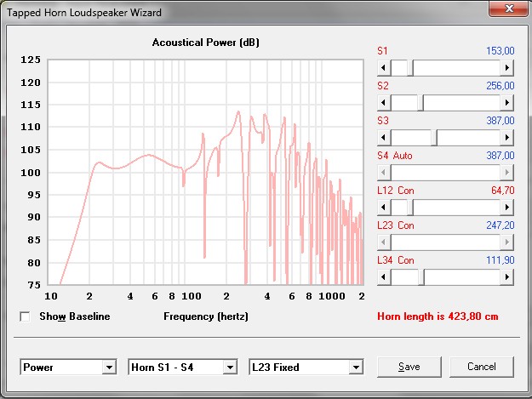Click the S2 slider thumb
Image resolution: width=532 pixels, height=399 pixels.
pos(420,103)
